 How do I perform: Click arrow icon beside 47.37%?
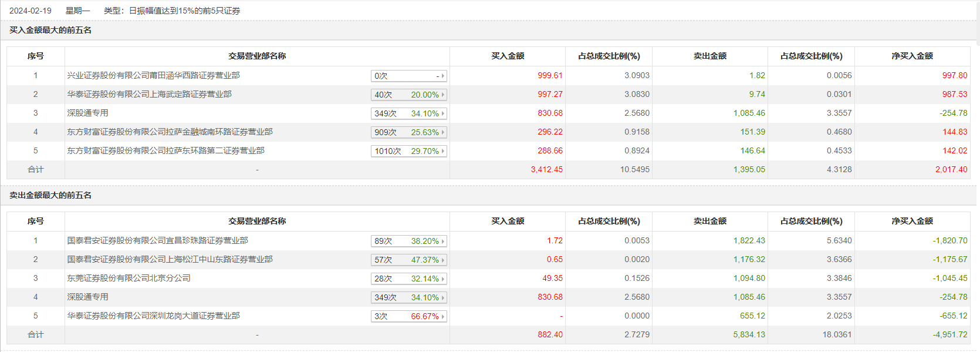[443, 260]
